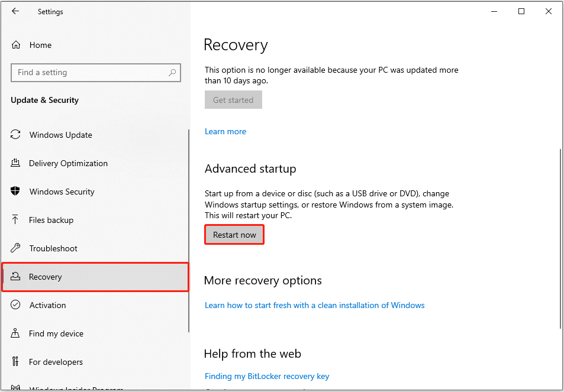Image resolution: width=564 pixels, height=392 pixels.
Task: Click the sidebar vertical scrollbar
Action: (x=189, y=231)
